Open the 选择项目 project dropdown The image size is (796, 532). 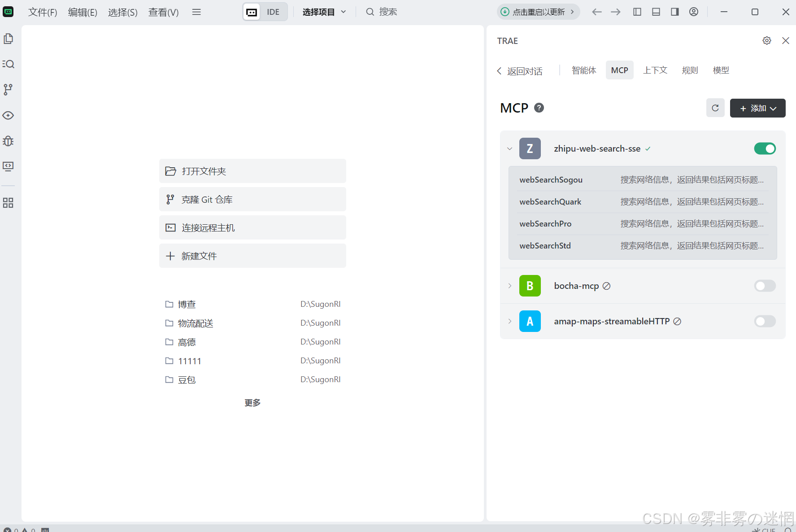coord(324,12)
